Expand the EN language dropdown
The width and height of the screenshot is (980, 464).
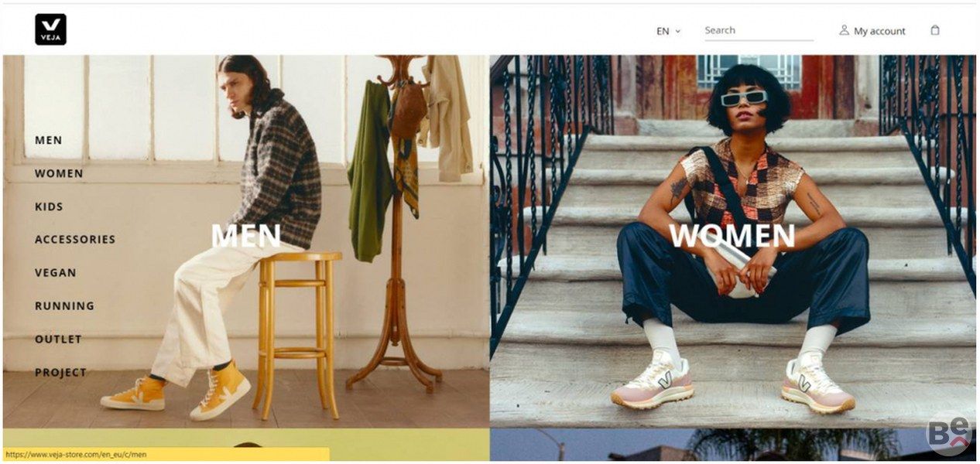click(668, 31)
